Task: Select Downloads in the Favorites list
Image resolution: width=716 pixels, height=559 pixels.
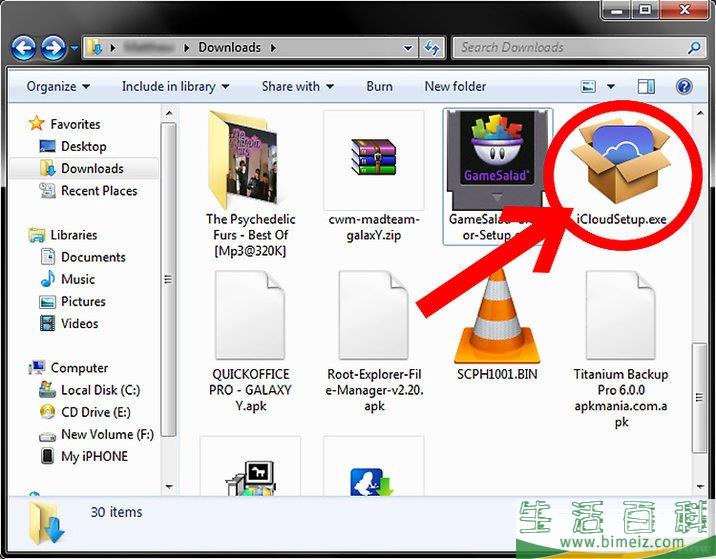Action: (x=92, y=169)
